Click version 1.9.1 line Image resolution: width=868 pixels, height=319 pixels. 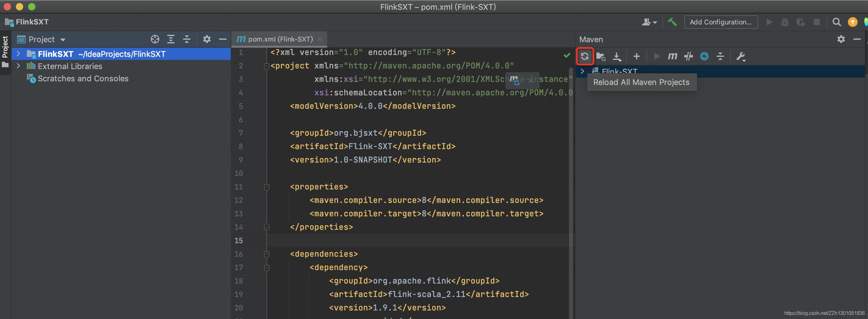(387, 308)
